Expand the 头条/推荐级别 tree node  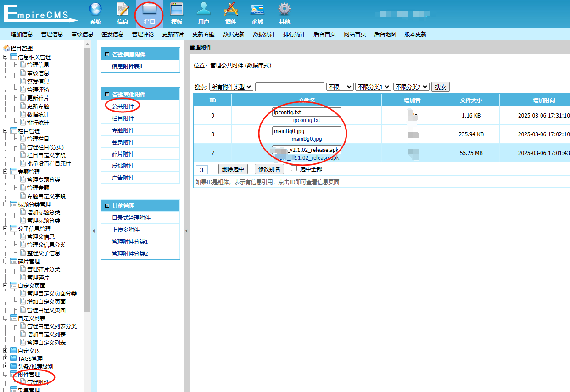tap(6, 366)
